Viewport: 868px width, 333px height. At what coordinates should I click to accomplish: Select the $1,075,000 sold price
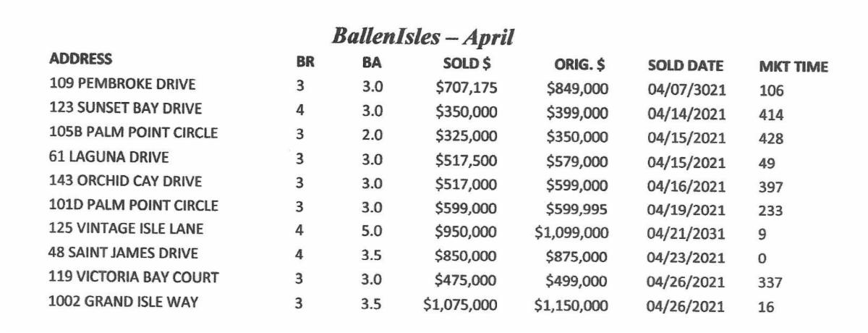460,305
